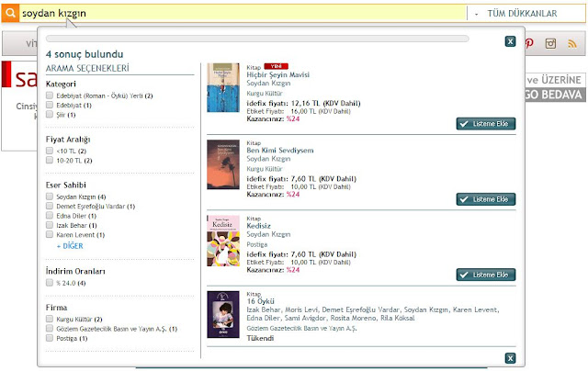588x371 pixels.
Task: Check the Gözlem Gazetecilik firm filter
Action: coord(50,328)
